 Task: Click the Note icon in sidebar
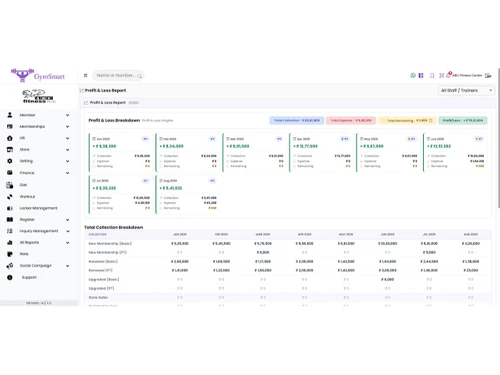10,254
